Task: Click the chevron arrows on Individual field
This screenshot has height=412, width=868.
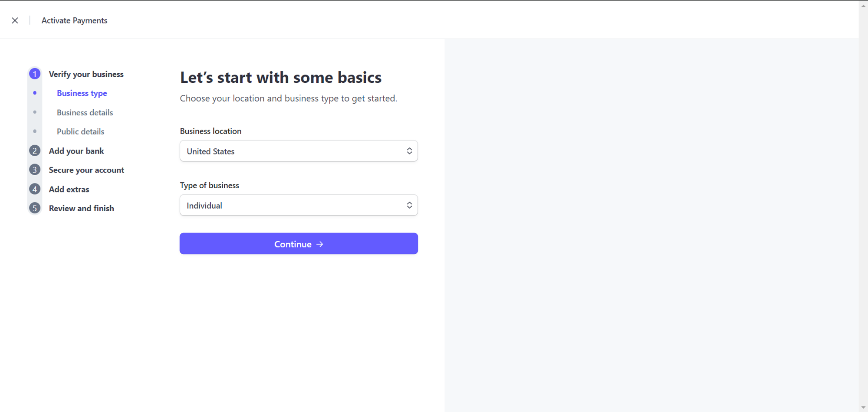Action: click(409, 205)
